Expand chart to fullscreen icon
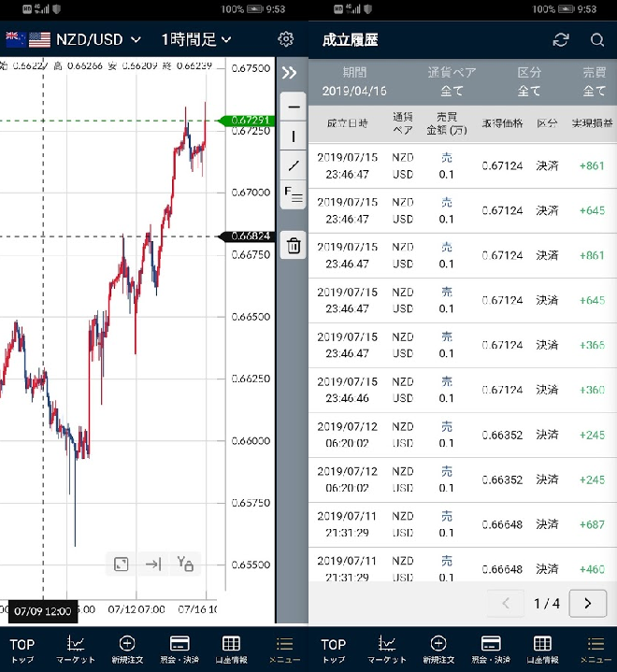This screenshot has height=672, width=617. [x=122, y=564]
